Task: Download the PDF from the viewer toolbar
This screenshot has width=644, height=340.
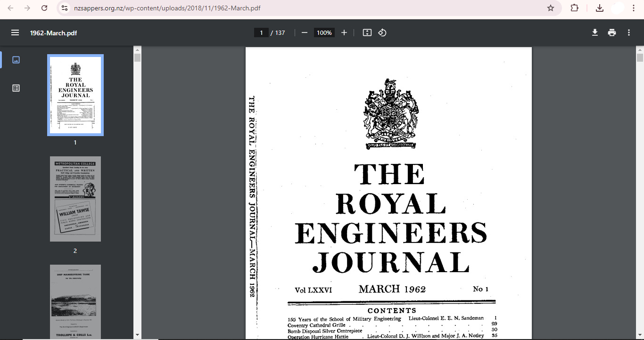Action: coord(595,32)
